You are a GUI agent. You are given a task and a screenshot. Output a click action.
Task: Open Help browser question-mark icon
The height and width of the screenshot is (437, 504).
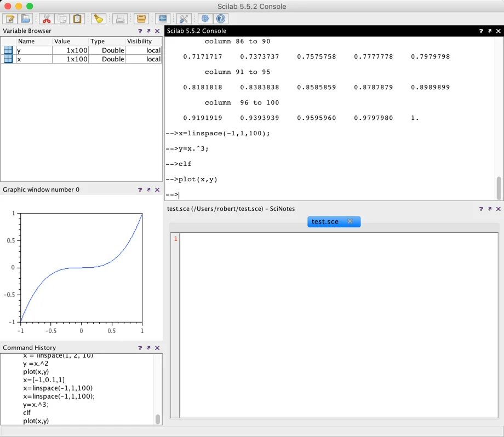220,19
